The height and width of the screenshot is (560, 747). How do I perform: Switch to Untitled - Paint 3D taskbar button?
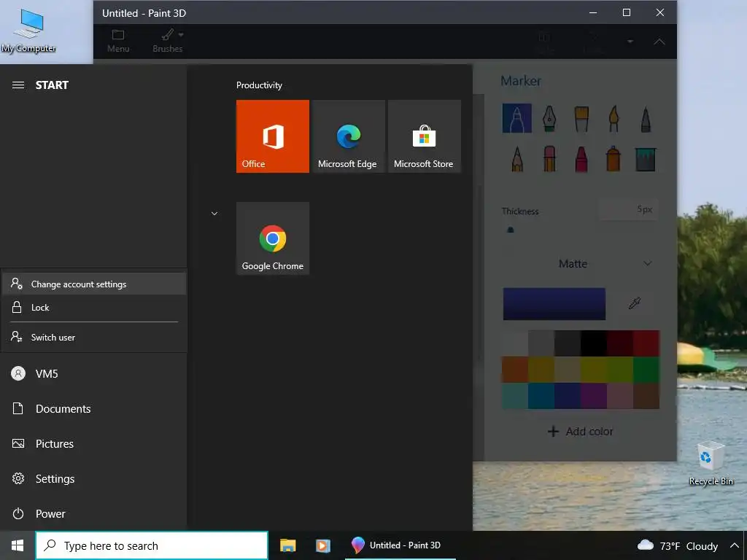pyautogui.click(x=400, y=545)
